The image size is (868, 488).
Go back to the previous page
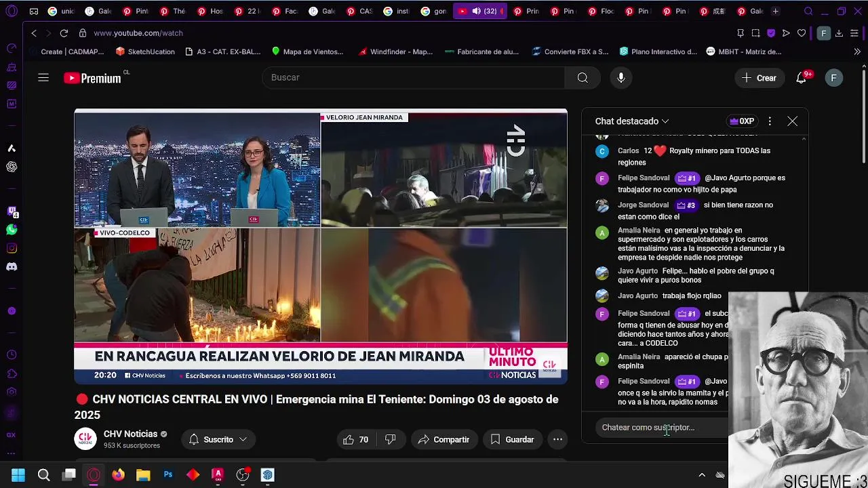click(34, 33)
